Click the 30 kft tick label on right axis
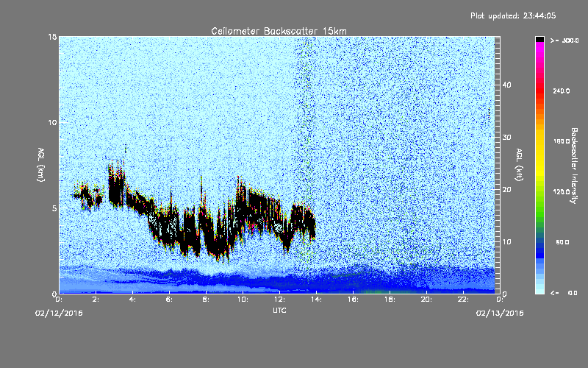This screenshot has width=588, height=368. 506,137
